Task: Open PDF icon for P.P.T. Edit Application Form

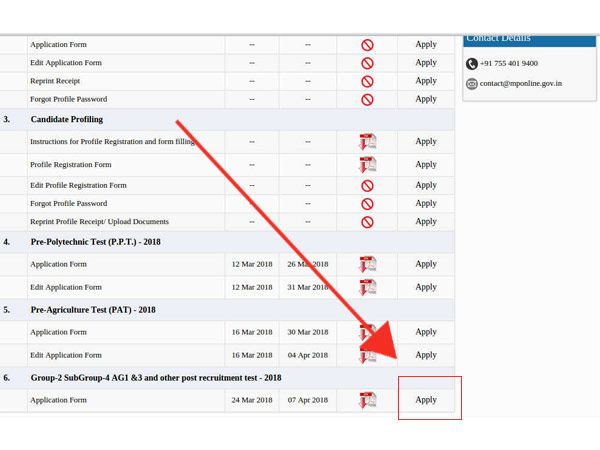Action: (x=368, y=287)
